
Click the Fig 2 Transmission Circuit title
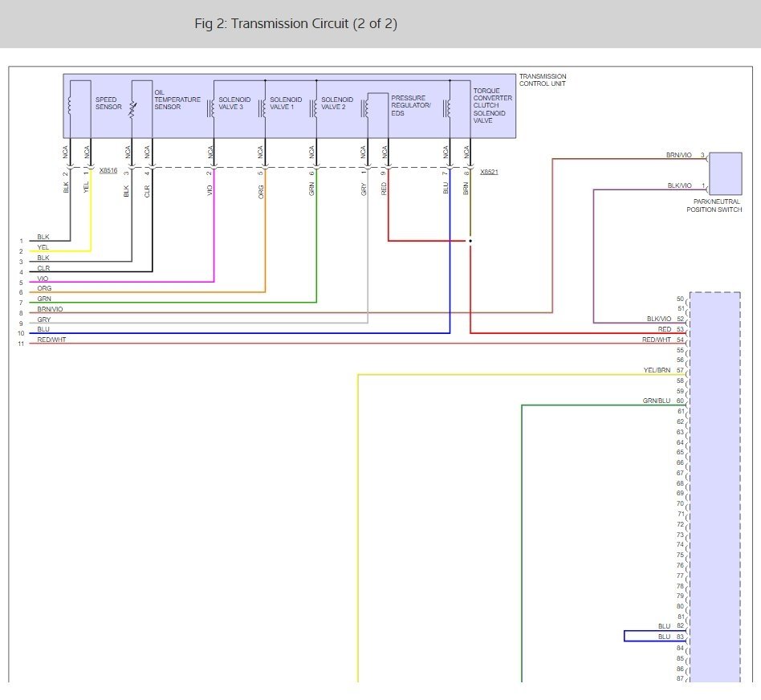click(x=296, y=24)
